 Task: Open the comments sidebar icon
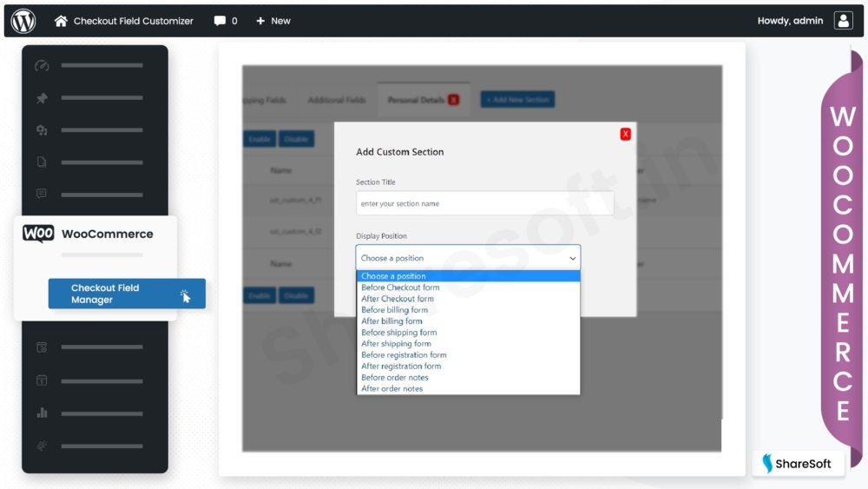pyautogui.click(x=42, y=194)
